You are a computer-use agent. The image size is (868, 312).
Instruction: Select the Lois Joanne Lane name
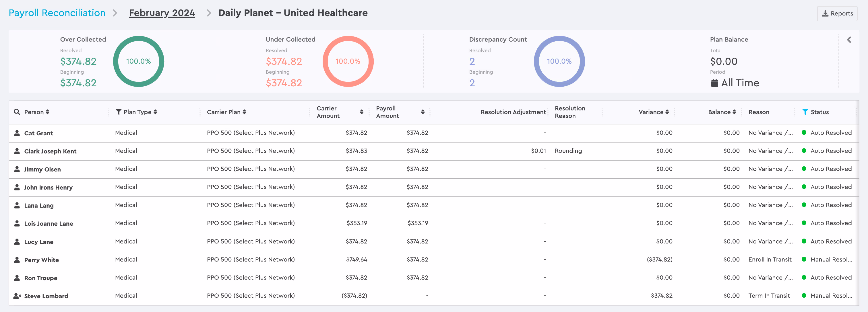click(x=49, y=223)
